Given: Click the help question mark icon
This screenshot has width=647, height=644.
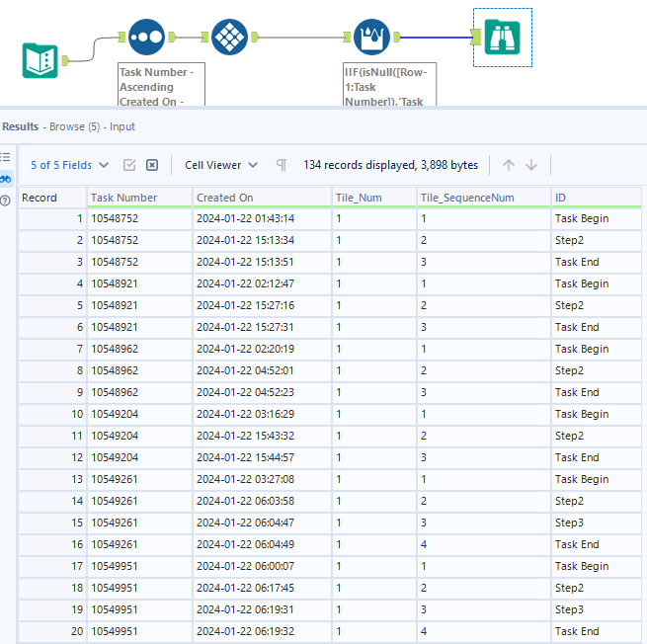Looking at the screenshot, I should (5, 201).
